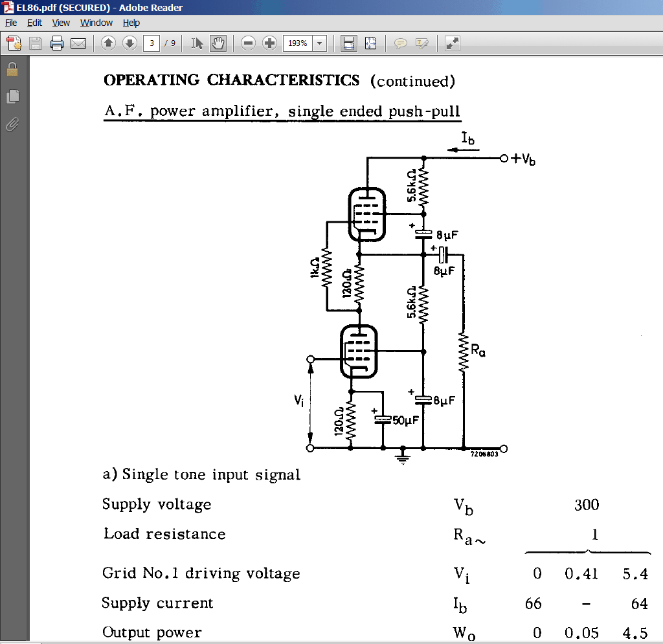The width and height of the screenshot is (663, 644).
Task: Activate the Select text tool
Action: pos(197,43)
